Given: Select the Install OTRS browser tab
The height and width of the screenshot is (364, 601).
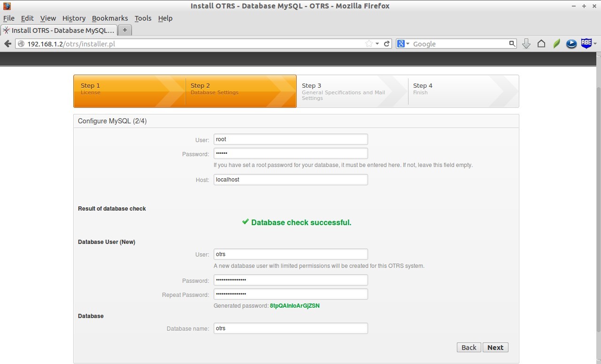Looking at the screenshot, I should [x=59, y=30].
